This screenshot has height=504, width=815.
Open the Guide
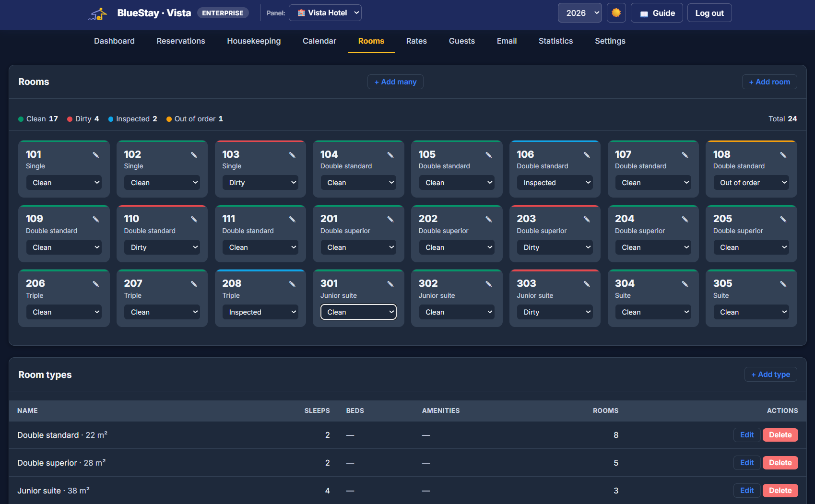[657, 13]
